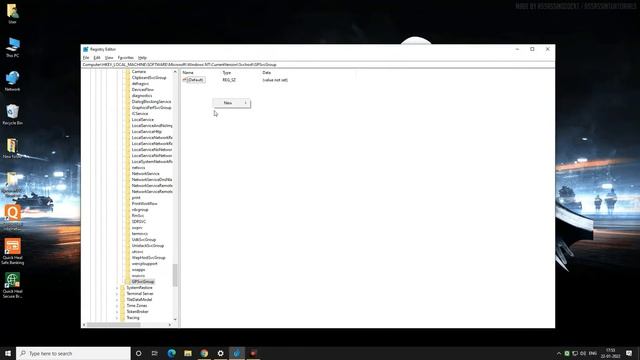The width and height of the screenshot is (640, 360).
Task: Open the Edit menu
Action: pos(97,58)
